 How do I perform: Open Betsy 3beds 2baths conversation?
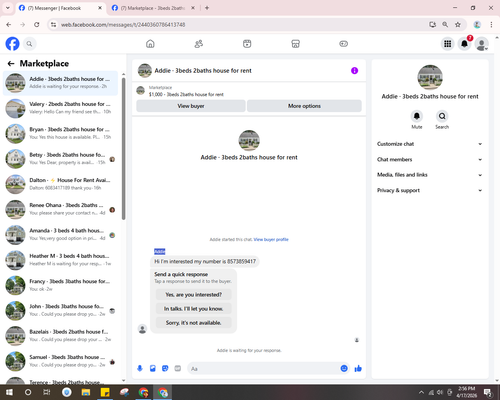pos(60,159)
